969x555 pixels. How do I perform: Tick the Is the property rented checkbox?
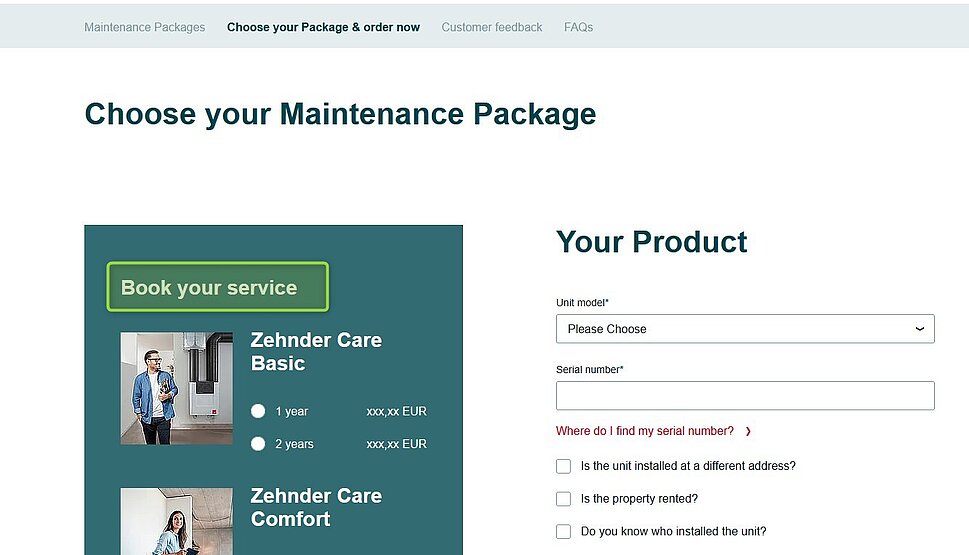coord(564,499)
